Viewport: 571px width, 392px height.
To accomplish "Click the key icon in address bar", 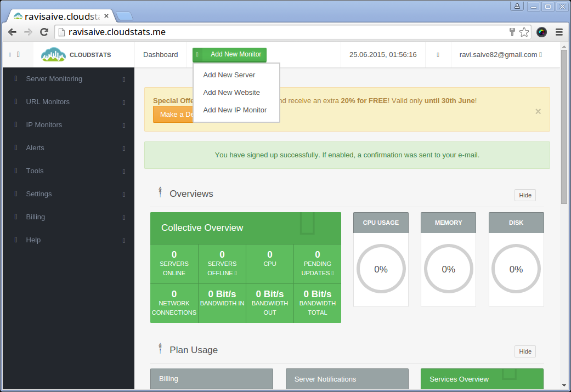I will pos(512,32).
